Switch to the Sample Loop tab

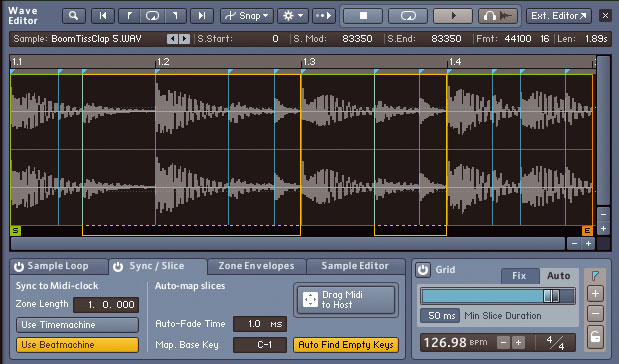(x=58, y=266)
